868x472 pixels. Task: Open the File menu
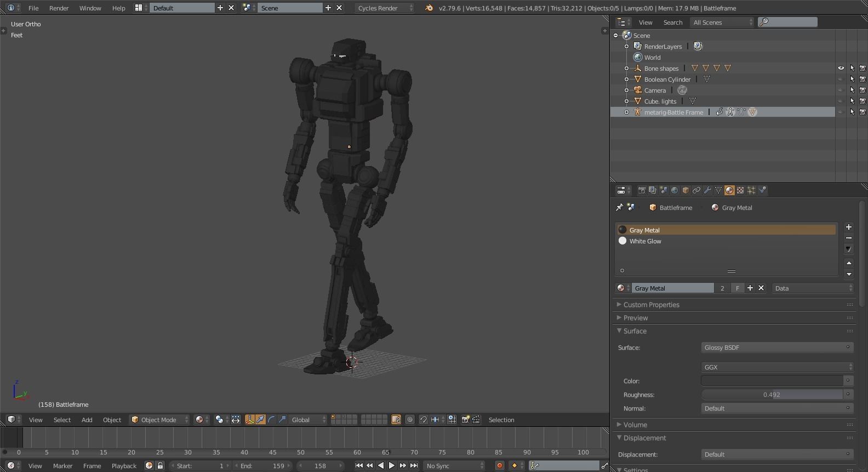(33, 8)
